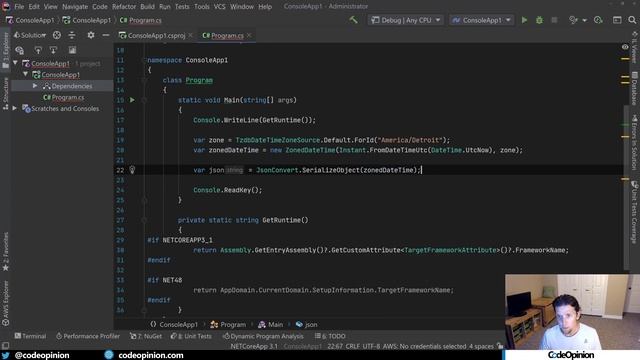Click the Program.cs breadcrumb in navigation bar
The image size is (640, 360).
141,20
